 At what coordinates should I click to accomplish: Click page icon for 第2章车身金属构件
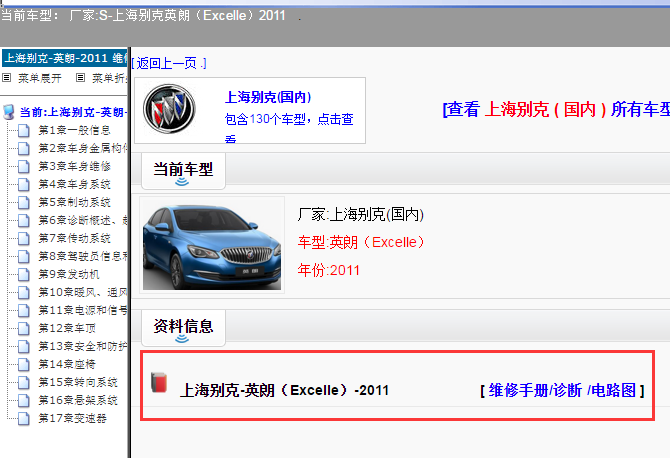[x=24, y=148]
